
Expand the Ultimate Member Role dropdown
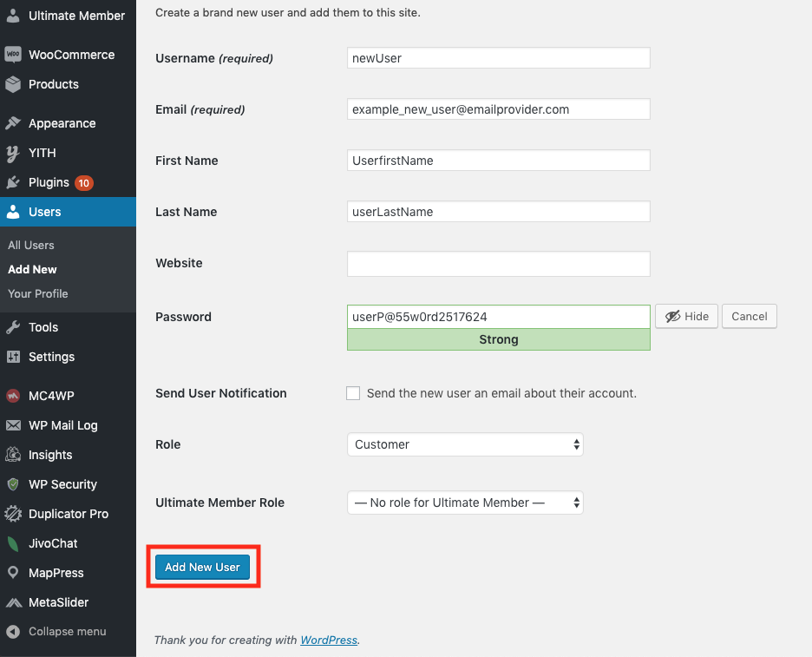click(465, 503)
